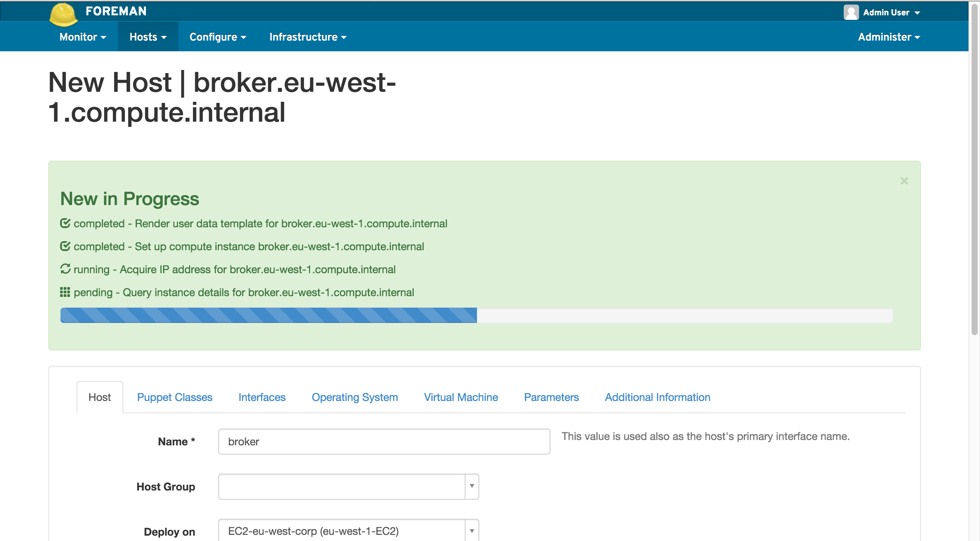Expand the Infrastructure dropdown menu
The image size is (980, 541).
[x=308, y=37]
